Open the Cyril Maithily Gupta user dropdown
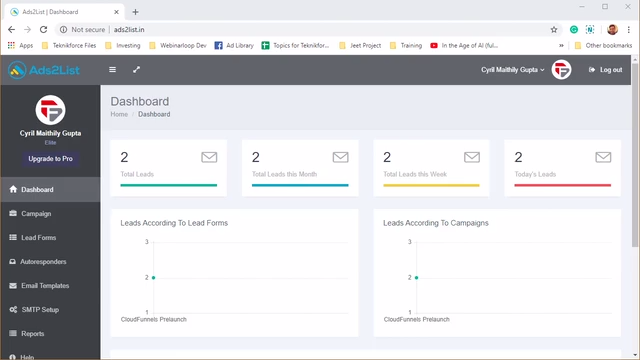Viewport: 640px width, 360px height. [512, 70]
